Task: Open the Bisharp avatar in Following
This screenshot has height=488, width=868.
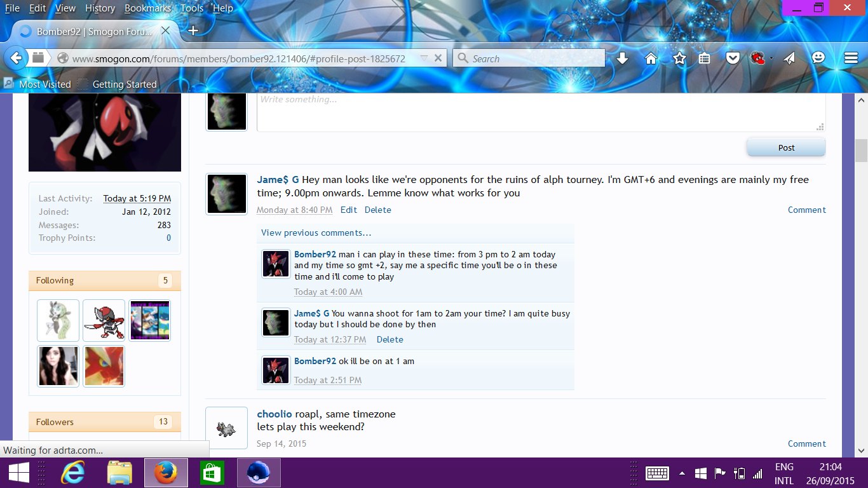Action: pyautogui.click(x=104, y=320)
